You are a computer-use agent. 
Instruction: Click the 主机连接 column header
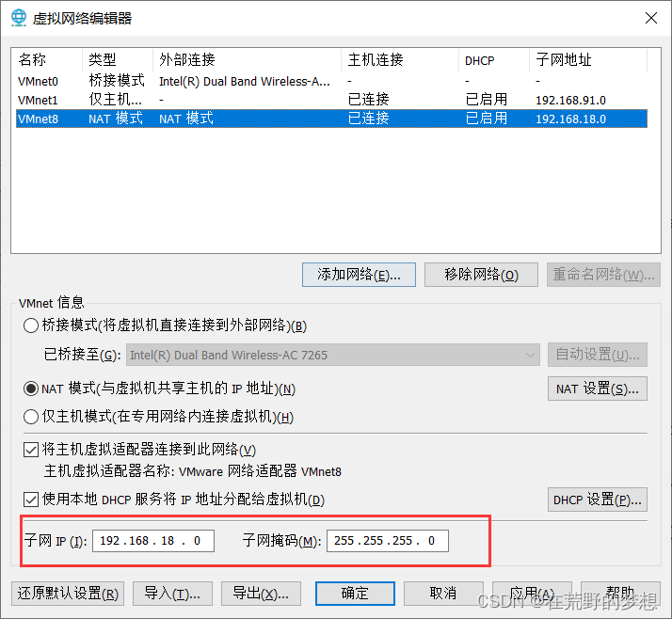pos(400,59)
